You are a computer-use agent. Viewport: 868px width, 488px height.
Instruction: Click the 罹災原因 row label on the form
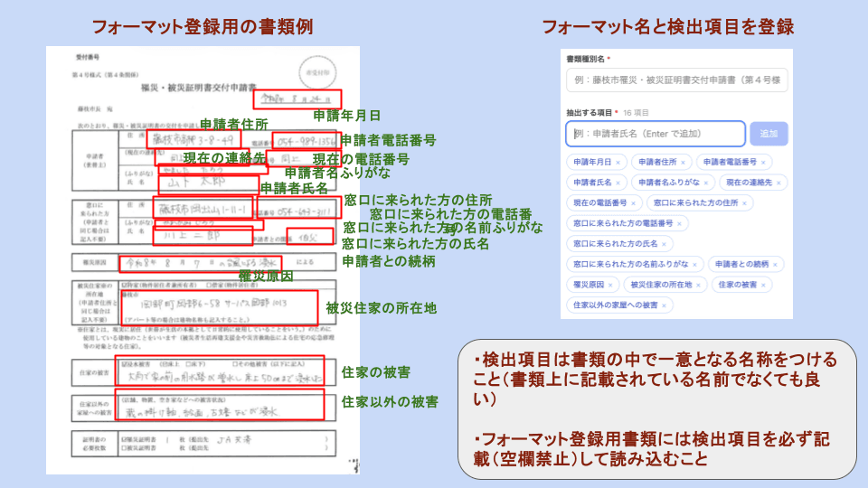point(94,262)
